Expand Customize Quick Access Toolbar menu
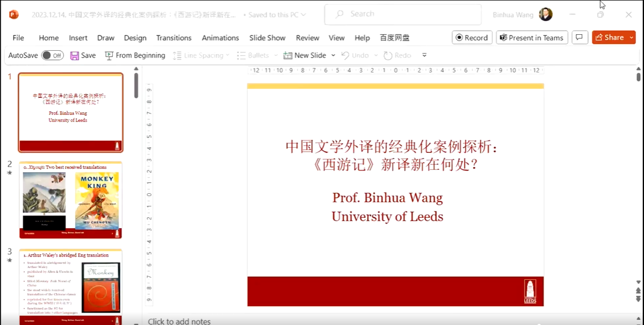Screen dimensions: 644x325 (424, 55)
